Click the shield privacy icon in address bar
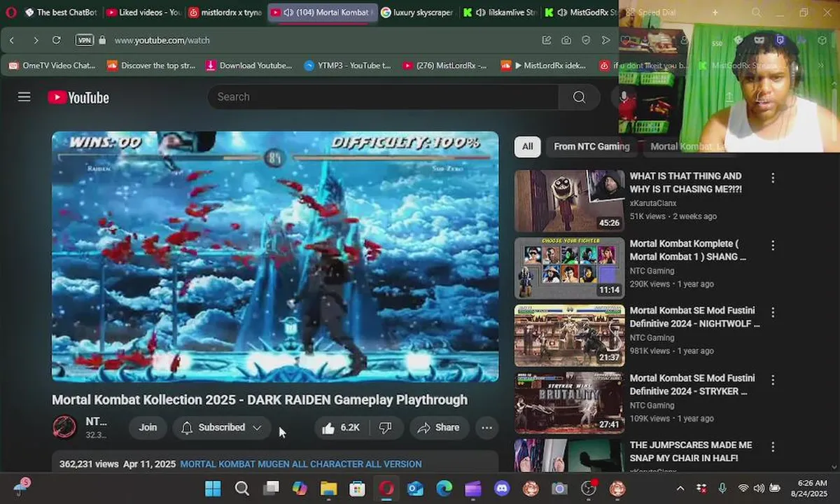The image size is (840, 504). coord(586,41)
